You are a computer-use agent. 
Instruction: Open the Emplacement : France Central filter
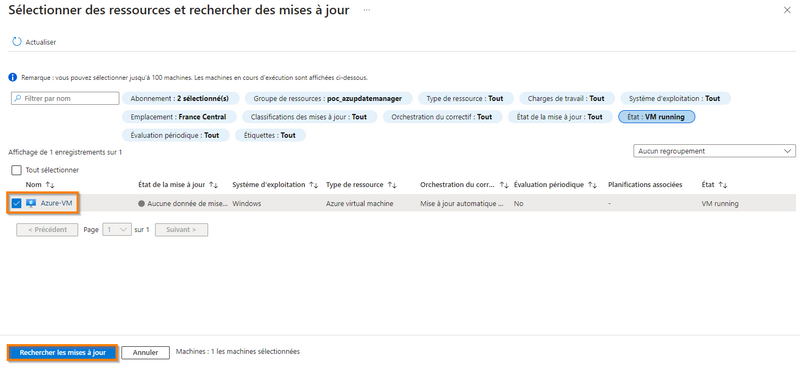point(180,117)
